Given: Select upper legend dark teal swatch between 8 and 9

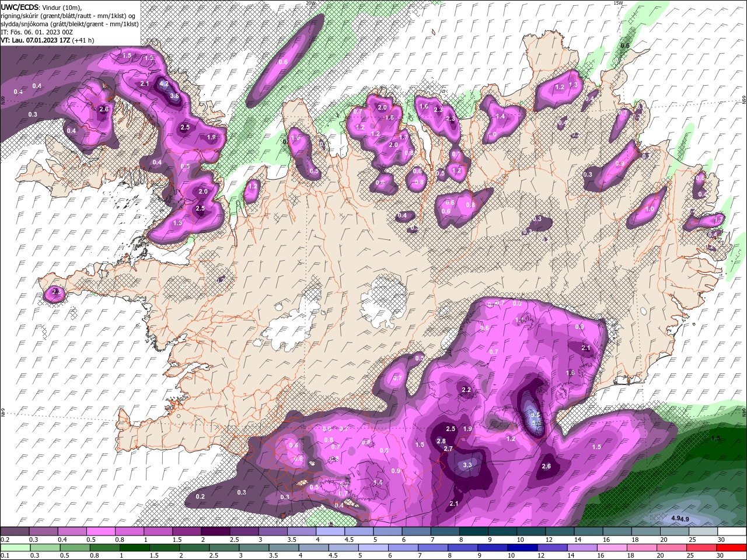Looking at the screenshot, I should click(474, 531).
